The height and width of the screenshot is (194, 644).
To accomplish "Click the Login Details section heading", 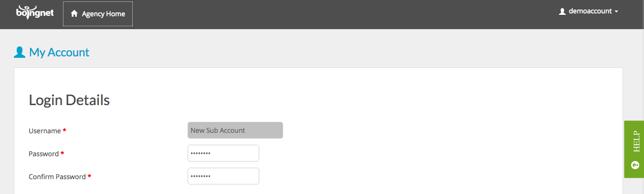I will 69,100.
